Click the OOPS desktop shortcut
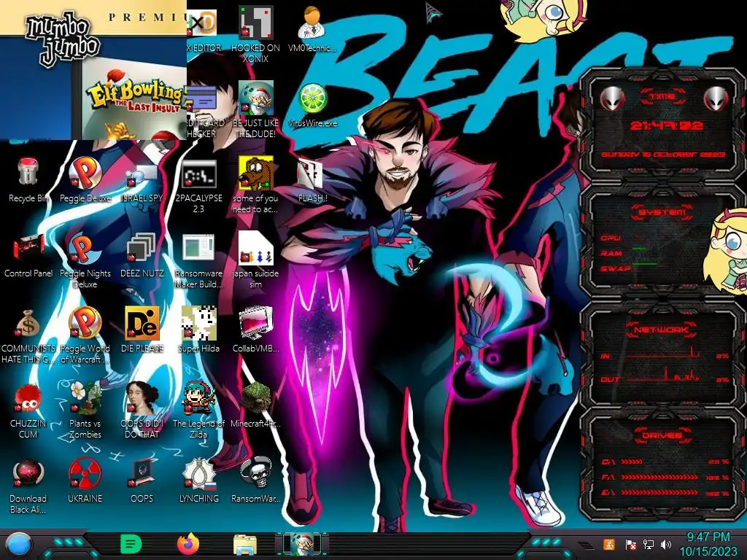Viewport: 747px width, 560px height. pos(142,481)
